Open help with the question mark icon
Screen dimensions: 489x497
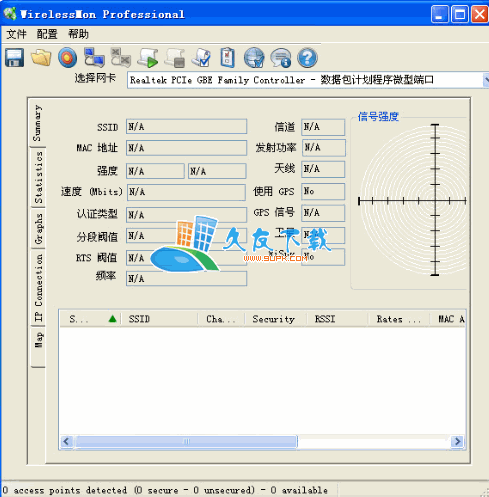click(307, 58)
